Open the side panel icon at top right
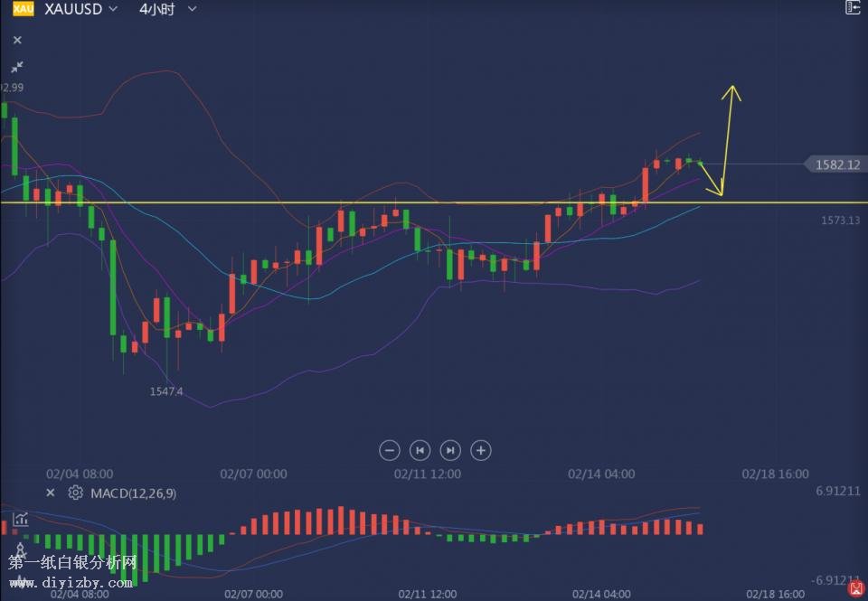The image size is (868, 601). click(x=852, y=8)
